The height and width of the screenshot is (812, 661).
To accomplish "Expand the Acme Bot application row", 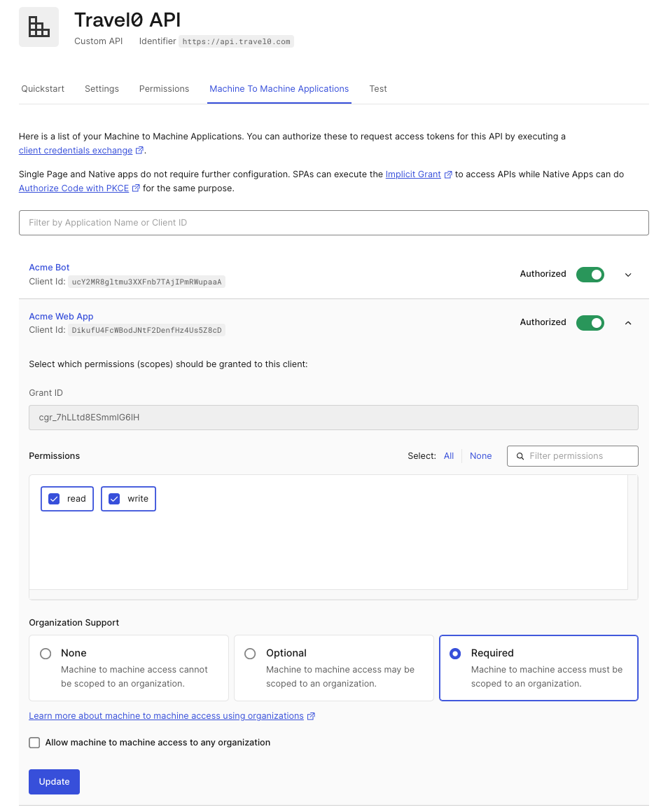I will [628, 275].
